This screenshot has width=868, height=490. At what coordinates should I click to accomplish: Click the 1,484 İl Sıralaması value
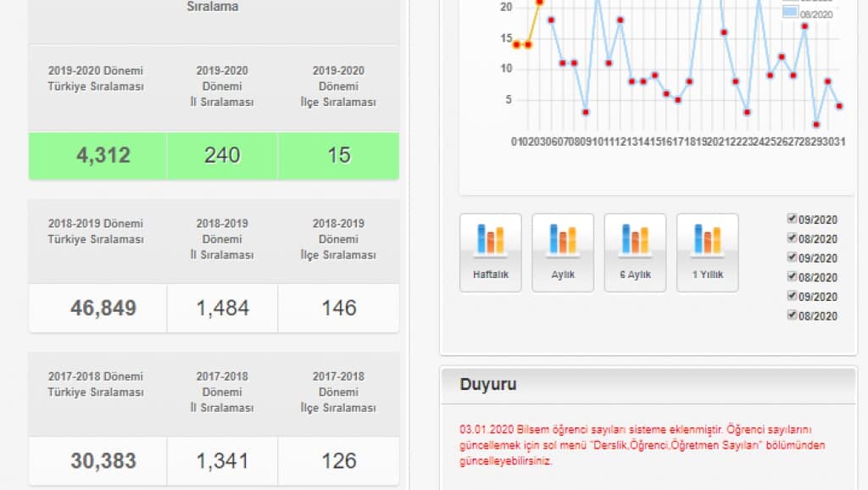pos(222,309)
